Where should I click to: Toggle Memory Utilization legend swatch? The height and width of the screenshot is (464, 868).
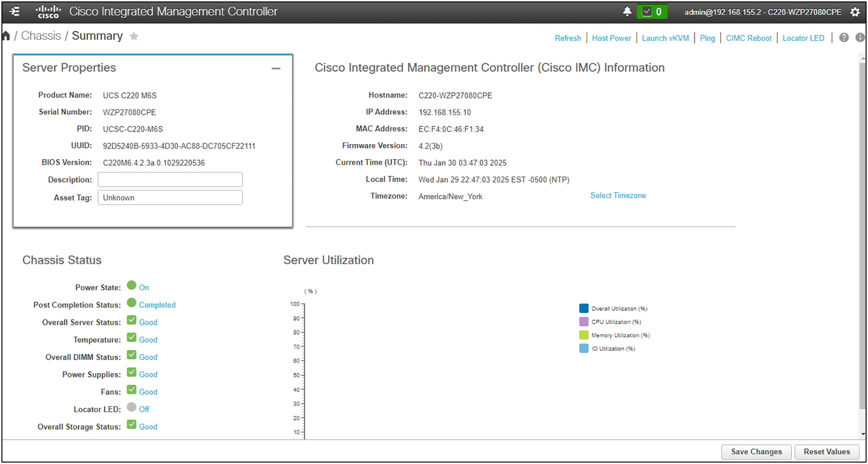click(x=584, y=335)
